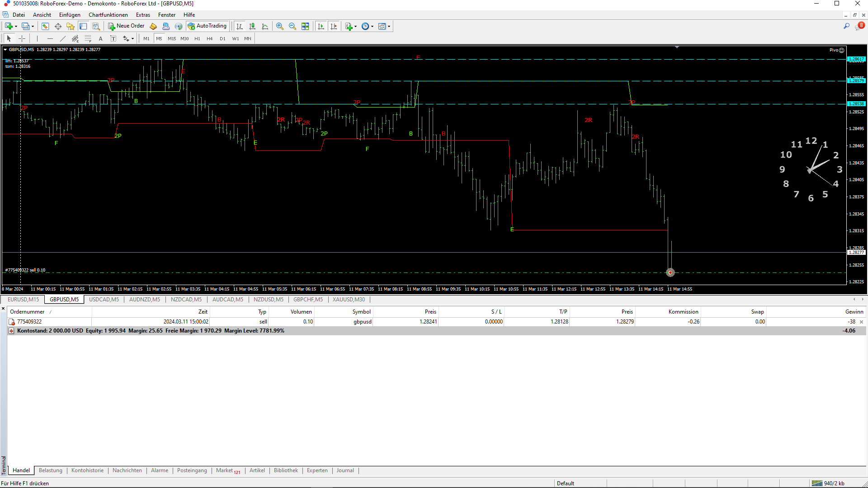Select the trendline drawing tool
Image resolution: width=868 pixels, height=488 pixels.
coord(63,39)
